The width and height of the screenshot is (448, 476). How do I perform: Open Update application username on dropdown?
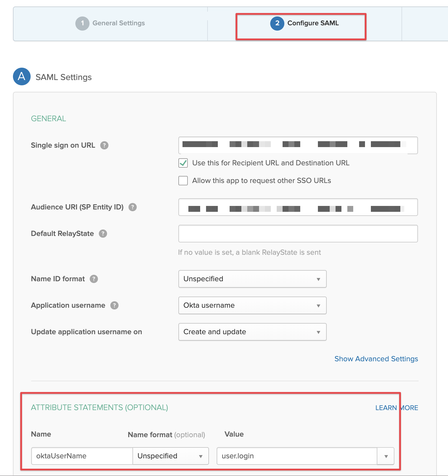(252, 332)
